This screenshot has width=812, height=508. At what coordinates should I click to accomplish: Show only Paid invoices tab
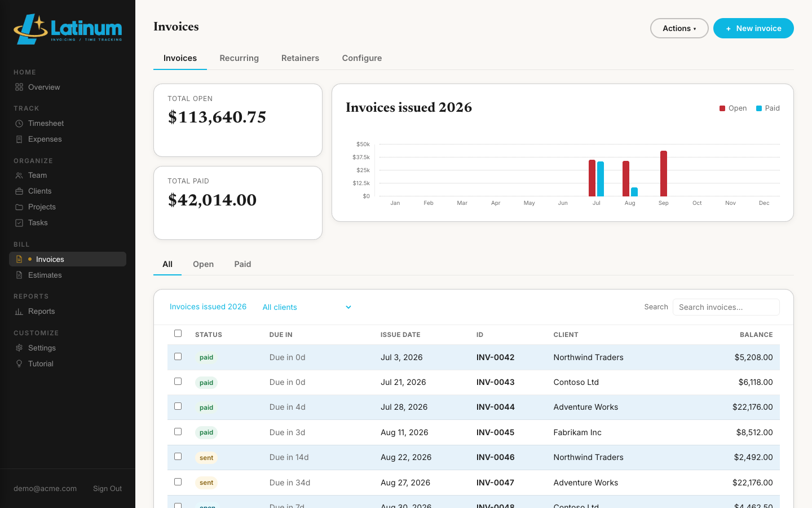tap(242, 264)
